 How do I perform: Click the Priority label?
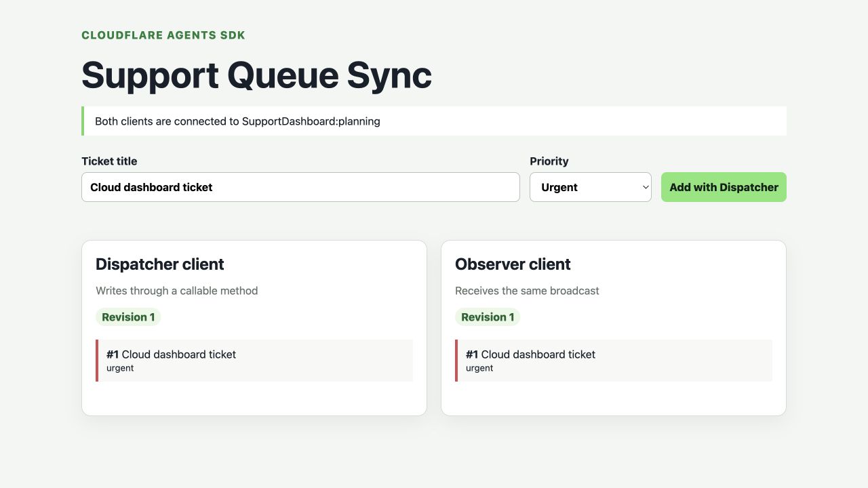coord(549,161)
